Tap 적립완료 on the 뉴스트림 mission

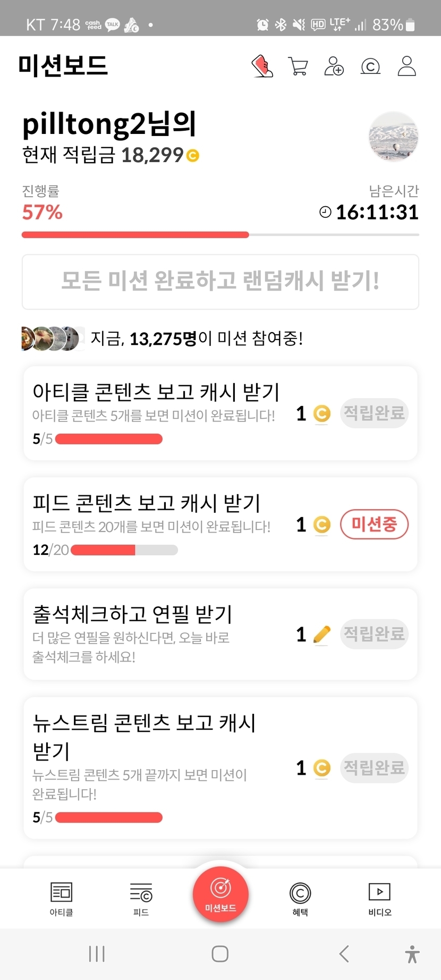tap(374, 767)
